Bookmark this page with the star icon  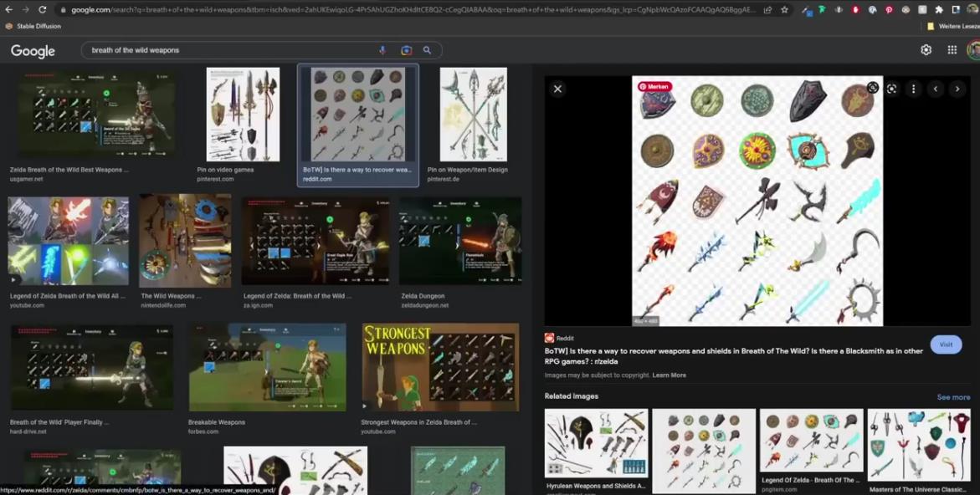784,10
